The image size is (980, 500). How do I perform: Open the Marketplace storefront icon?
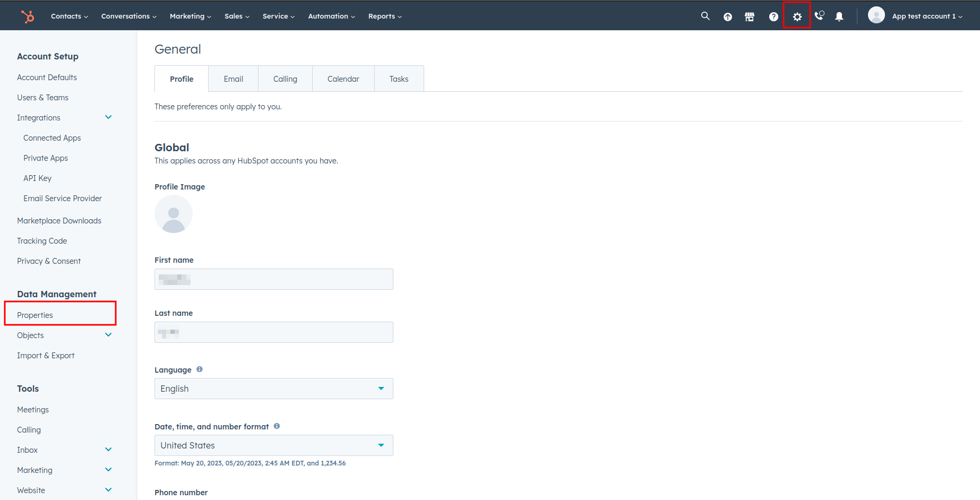coord(750,16)
